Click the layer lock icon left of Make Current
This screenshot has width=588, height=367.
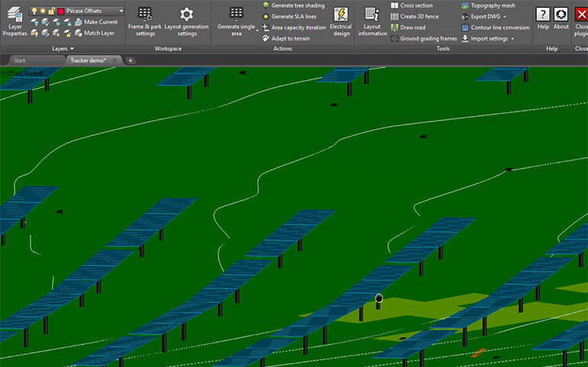click(x=67, y=22)
